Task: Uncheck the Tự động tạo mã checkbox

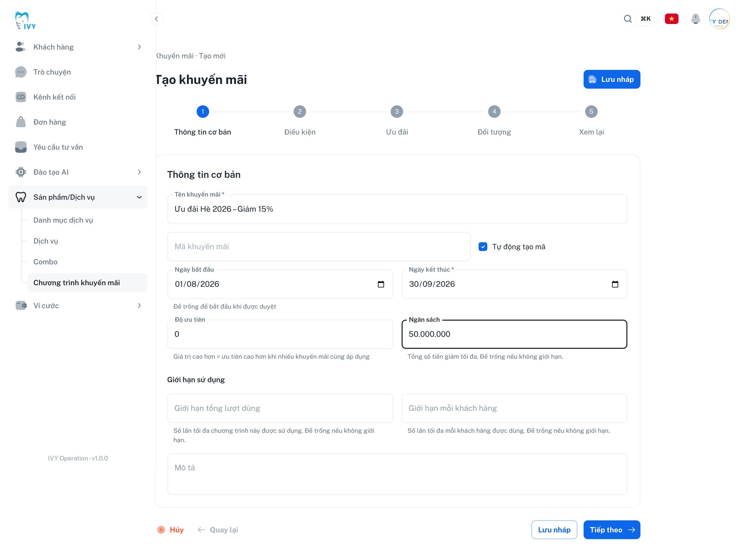Action: (x=483, y=246)
